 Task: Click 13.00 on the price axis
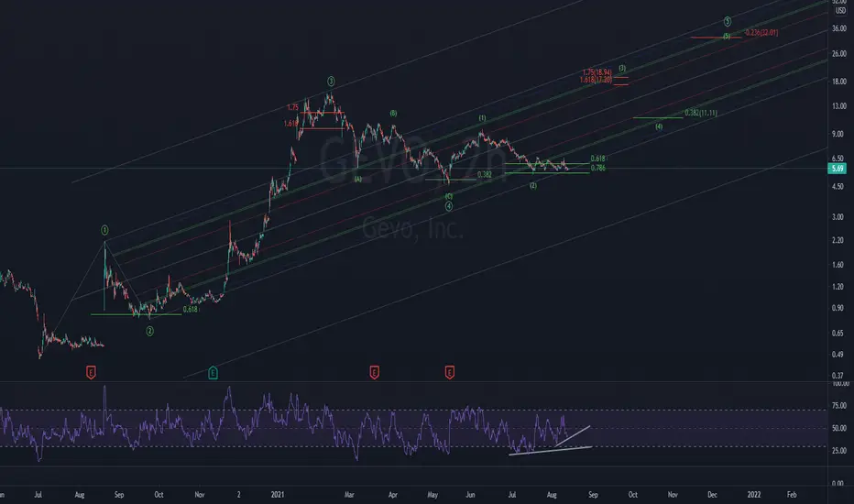[x=838, y=105]
